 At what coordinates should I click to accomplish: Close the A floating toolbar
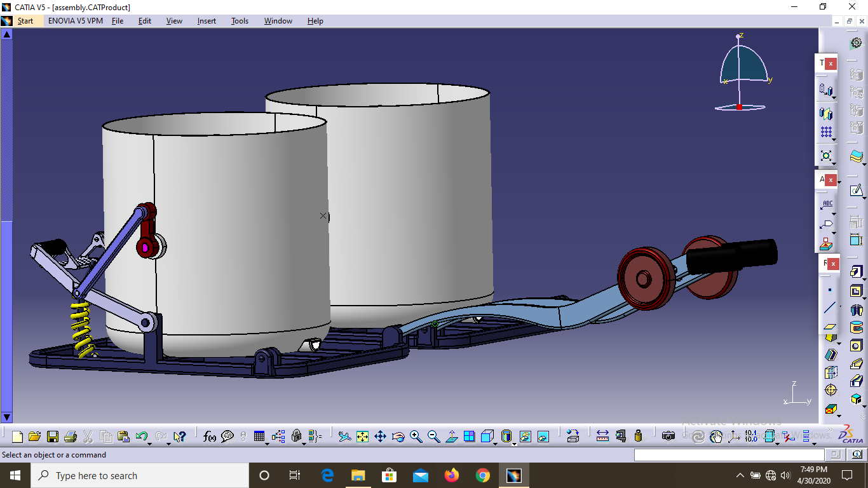(x=831, y=180)
